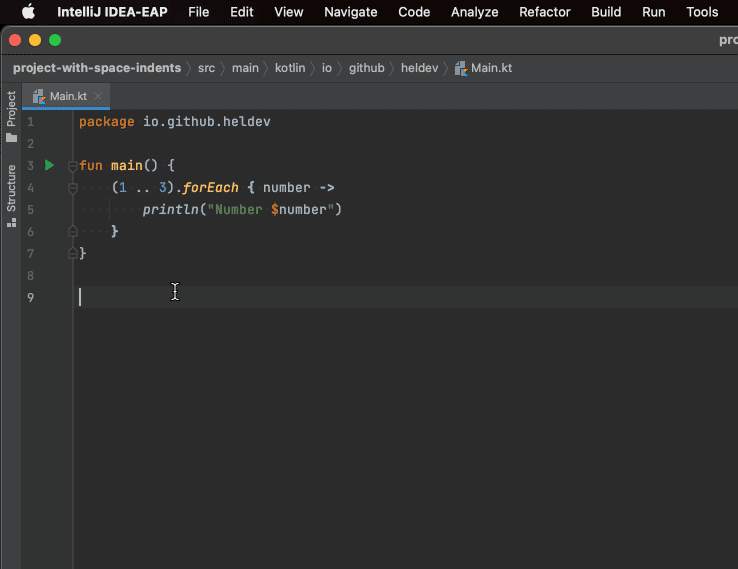Click the green zoom window button
The image size is (738, 569).
click(55, 40)
